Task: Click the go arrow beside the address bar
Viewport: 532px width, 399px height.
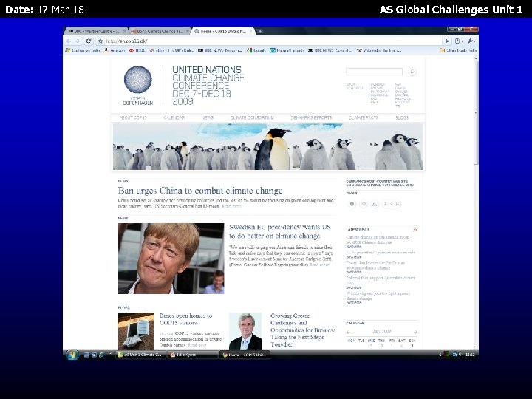Action: click(447, 41)
